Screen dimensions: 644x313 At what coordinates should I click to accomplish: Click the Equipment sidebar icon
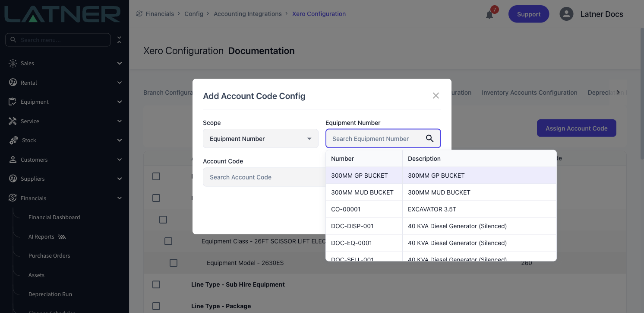tap(13, 102)
